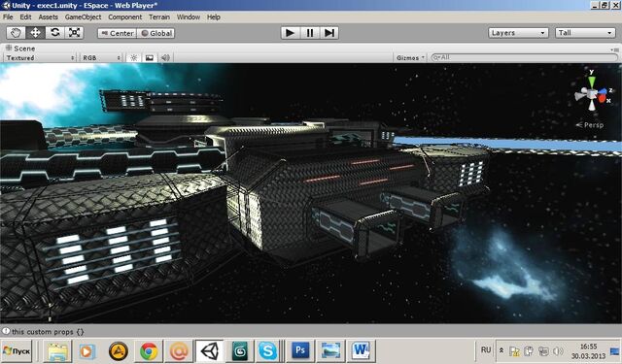
Task: Click the Pause button
Action: point(310,33)
